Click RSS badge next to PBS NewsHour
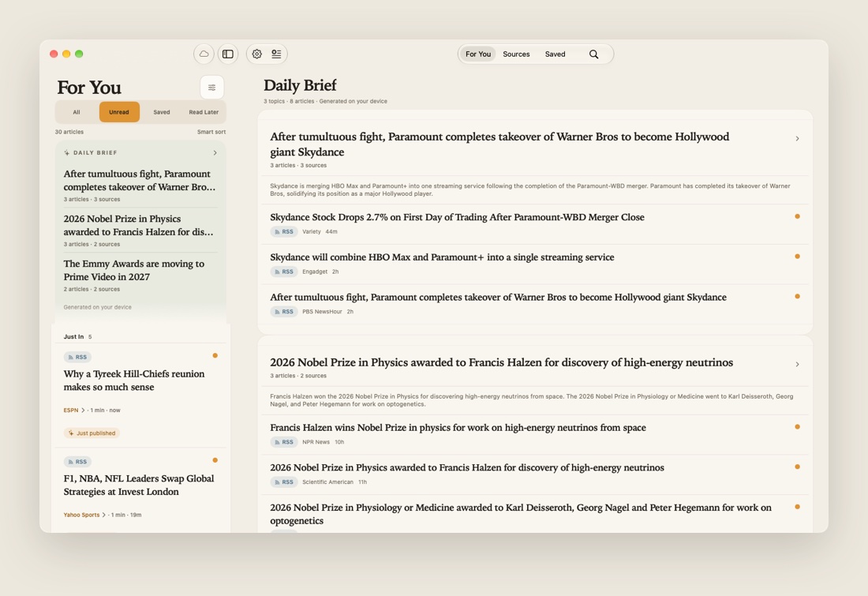Screen dimensions: 868x596 (284, 311)
